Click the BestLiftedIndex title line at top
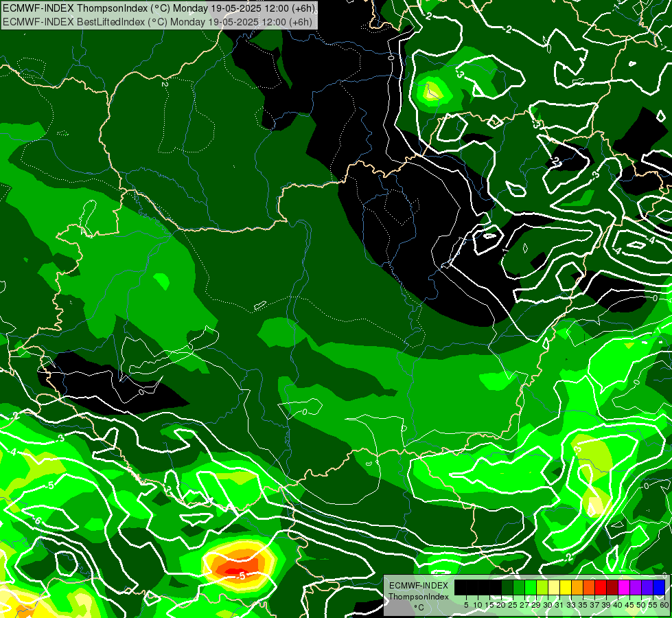This screenshot has width=672, height=618. click(157, 22)
